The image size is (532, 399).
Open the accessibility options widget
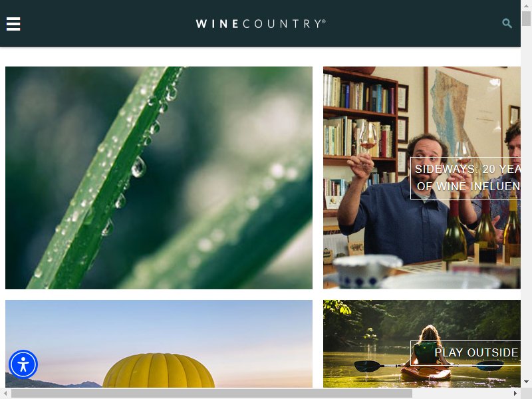[23, 364]
